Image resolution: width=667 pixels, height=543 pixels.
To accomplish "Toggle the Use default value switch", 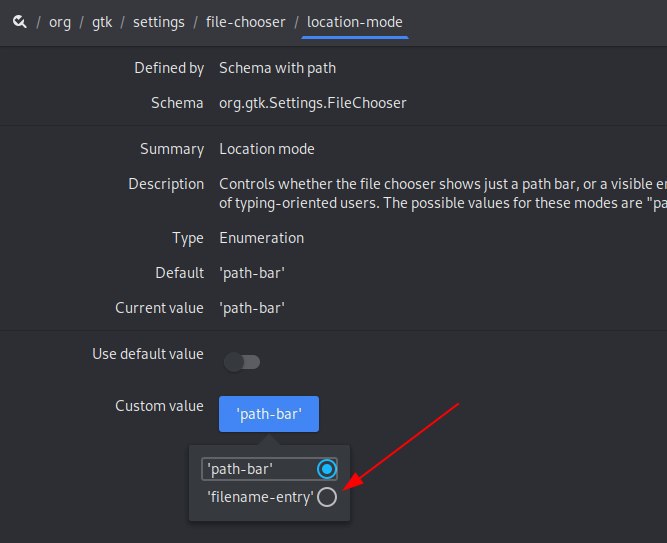I will (242, 362).
